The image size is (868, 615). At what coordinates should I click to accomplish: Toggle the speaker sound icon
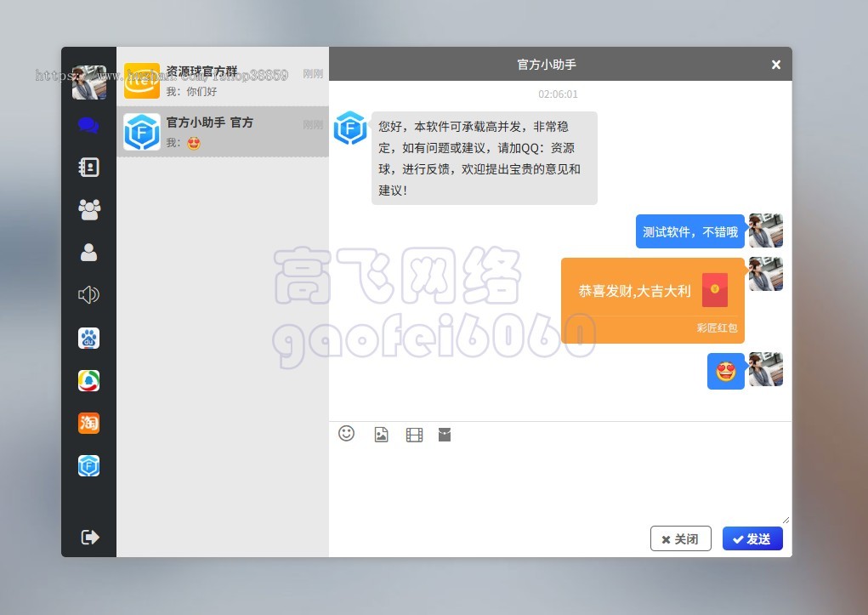click(x=88, y=295)
